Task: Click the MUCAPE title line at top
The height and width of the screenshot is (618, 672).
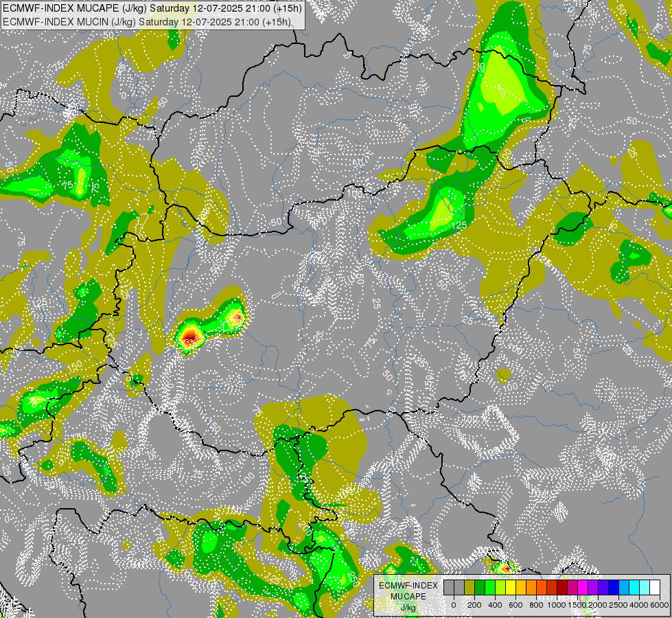Action: click(x=152, y=8)
